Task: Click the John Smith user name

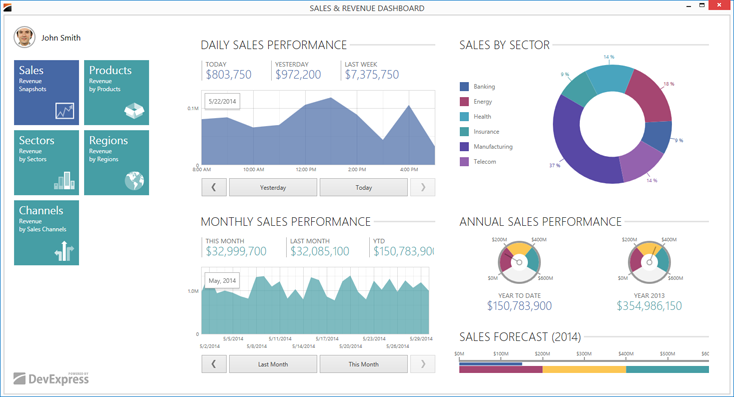Action: pos(61,37)
